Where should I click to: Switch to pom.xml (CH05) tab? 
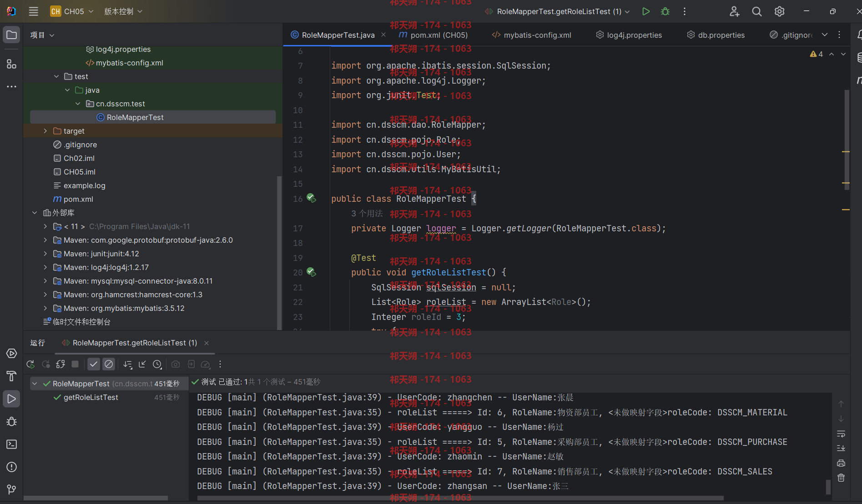point(433,35)
